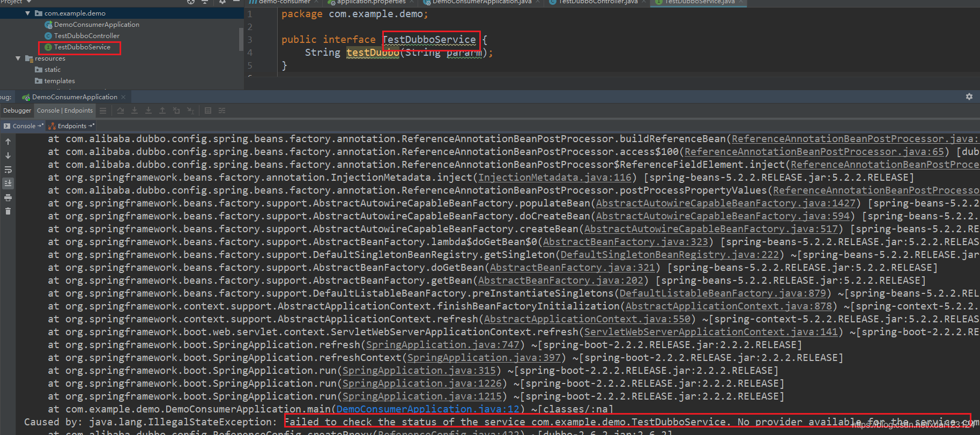Open InjectionMetadata.java:116 link
This screenshot has height=435, width=980.
(555, 178)
